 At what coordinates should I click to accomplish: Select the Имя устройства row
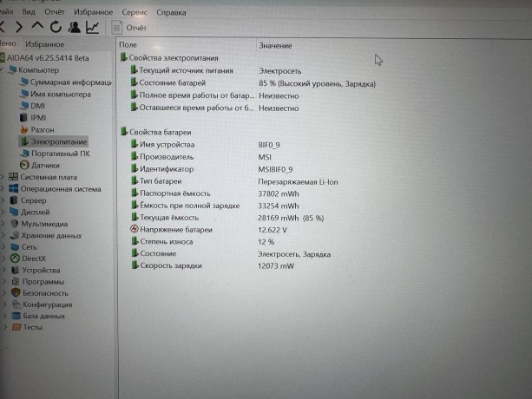[206, 145]
